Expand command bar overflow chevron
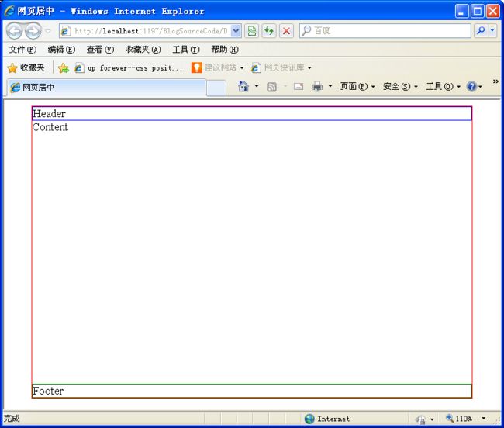The height and width of the screenshot is (428, 504). coord(495,81)
